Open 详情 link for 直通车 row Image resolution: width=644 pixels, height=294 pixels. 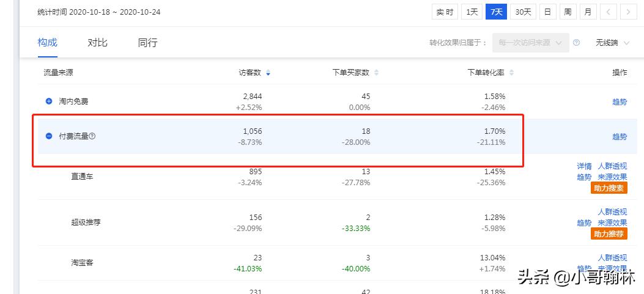coord(585,166)
